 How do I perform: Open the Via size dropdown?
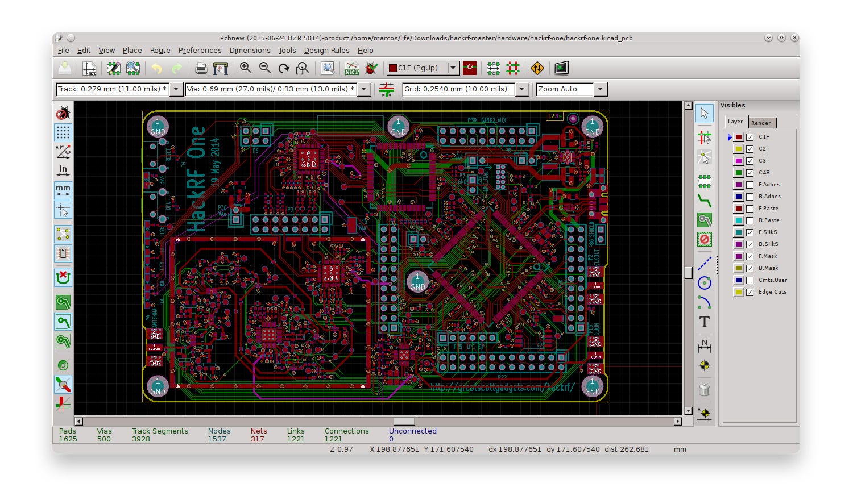point(364,89)
